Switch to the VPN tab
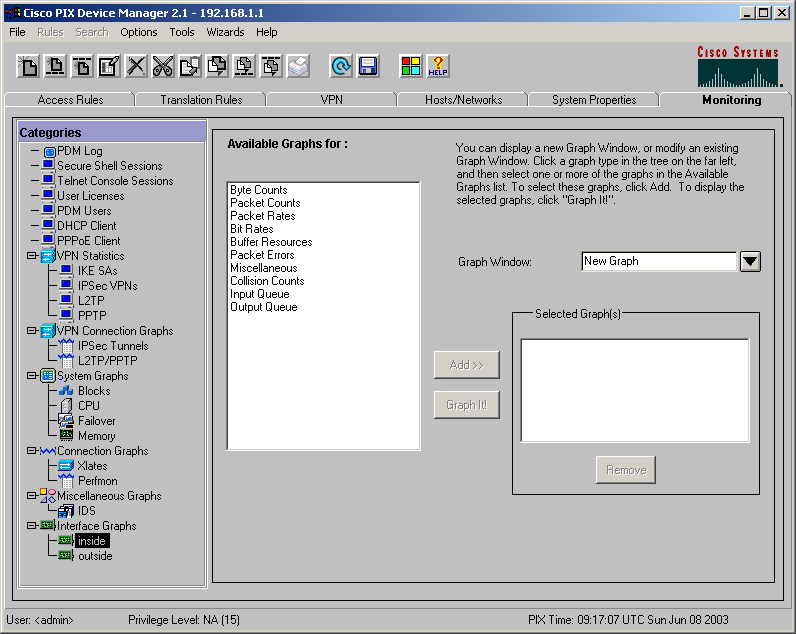Viewport: 796px width, 634px height. tap(331, 100)
